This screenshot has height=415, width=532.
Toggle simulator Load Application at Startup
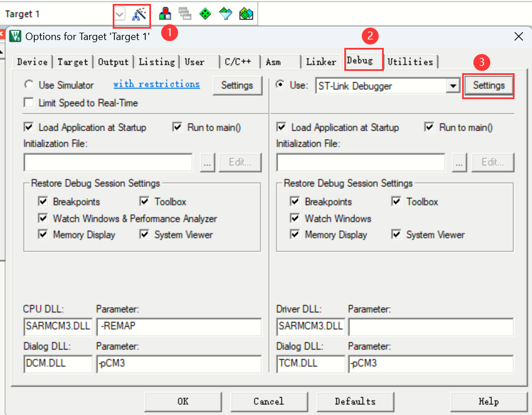(29, 127)
